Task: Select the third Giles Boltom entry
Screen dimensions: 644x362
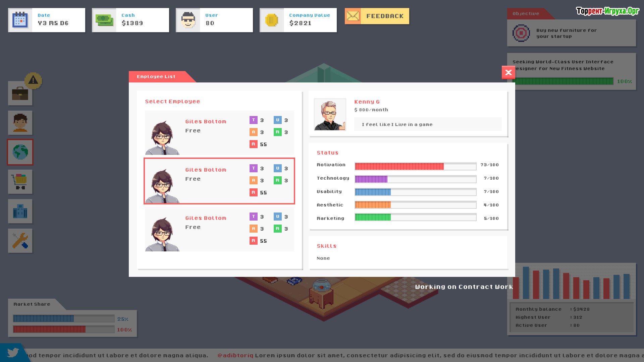Action: 219,229
